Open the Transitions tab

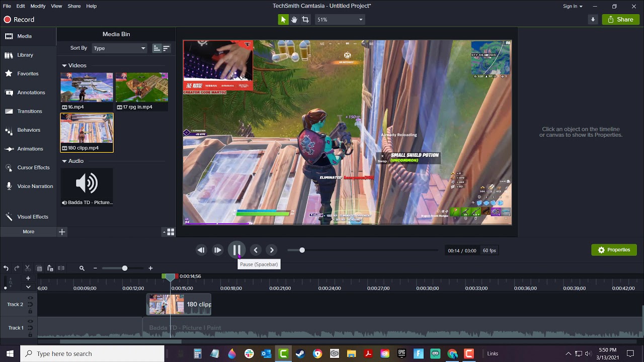(28, 111)
